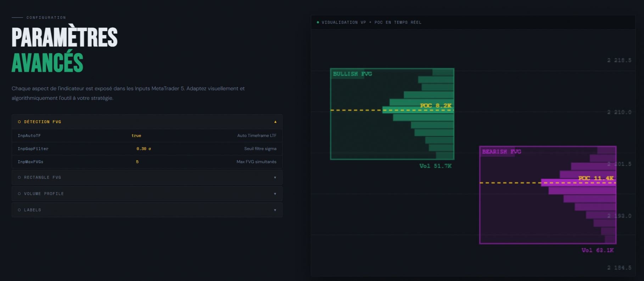Click the Bearish FVG label
644x281 pixels.
tap(502, 151)
